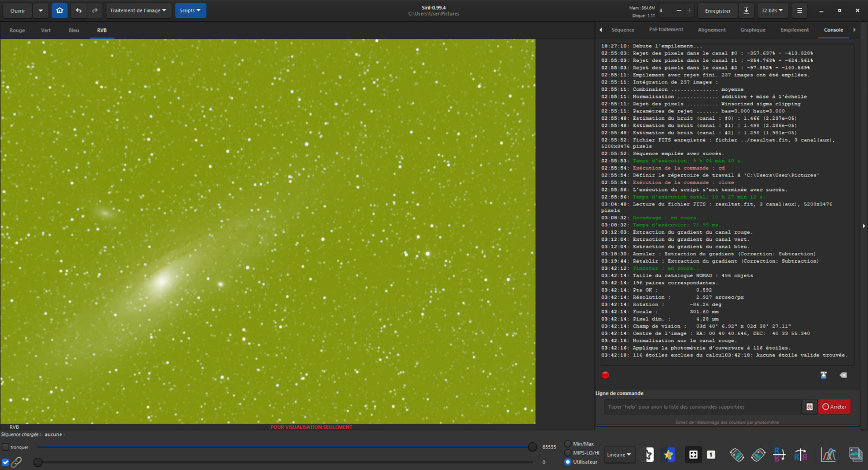Mirror the image vertically
The height and width of the screenshot is (470, 868).
click(x=779, y=454)
